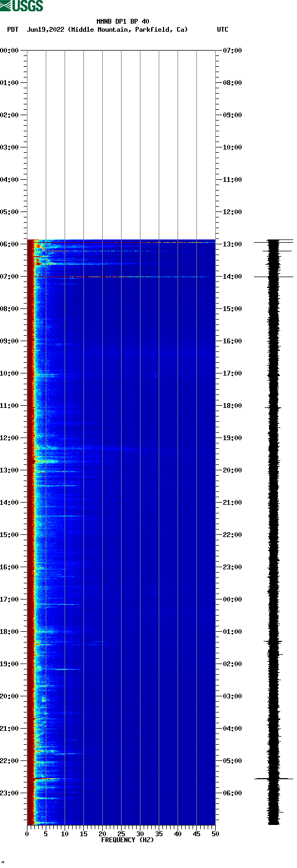Screen dimensions: 297x868
Task: Click the 17:00 UTC time label
Action: point(232,373)
